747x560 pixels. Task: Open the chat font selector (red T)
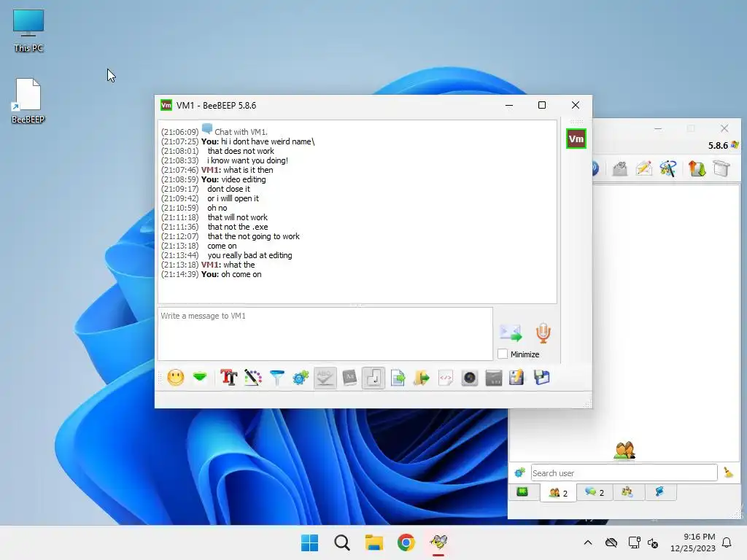pos(228,378)
